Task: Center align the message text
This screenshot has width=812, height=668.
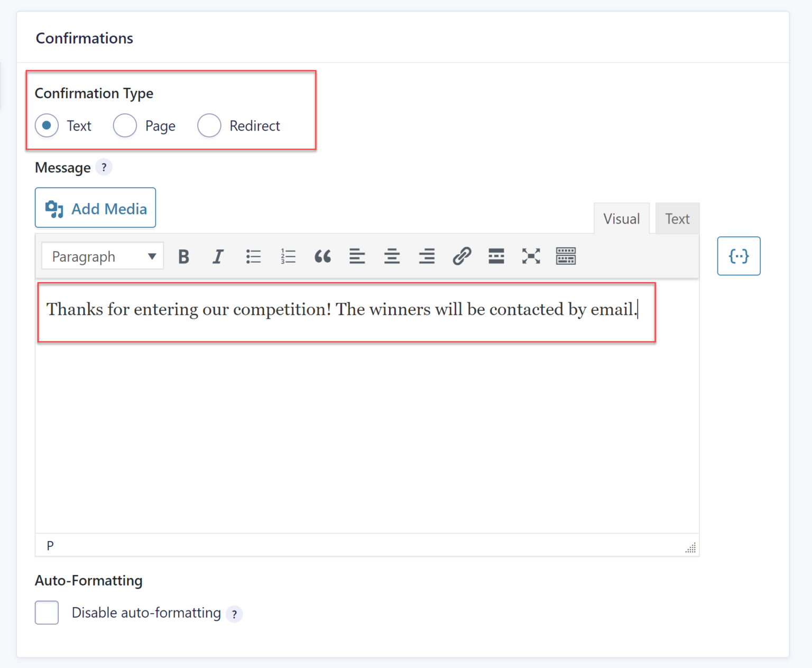Action: (x=392, y=256)
